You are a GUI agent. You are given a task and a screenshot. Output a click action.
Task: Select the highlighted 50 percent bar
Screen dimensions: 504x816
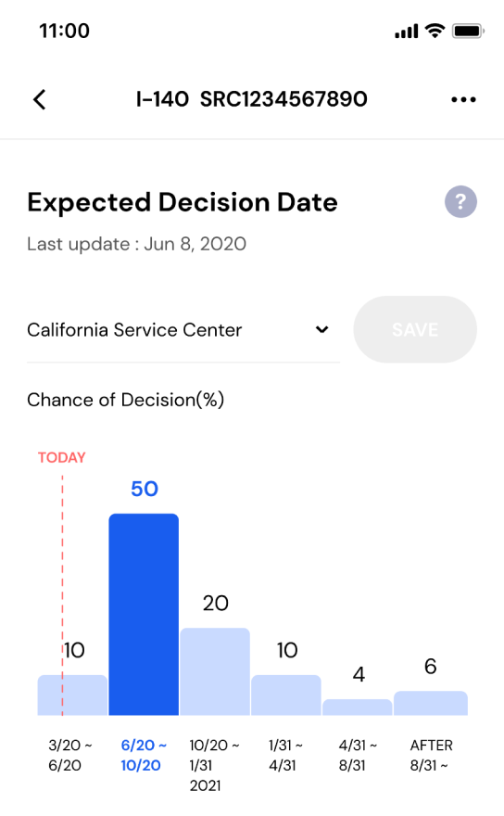[144, 614]
